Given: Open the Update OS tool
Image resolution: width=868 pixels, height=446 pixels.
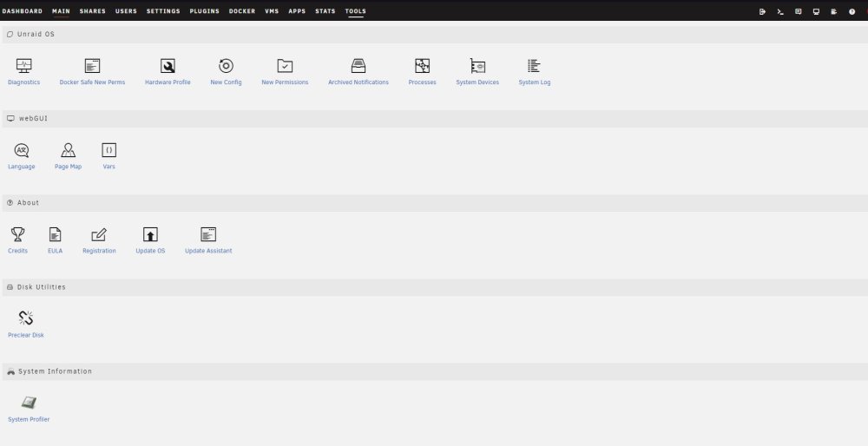Looking at the screenshot, I should coord(150,240).
